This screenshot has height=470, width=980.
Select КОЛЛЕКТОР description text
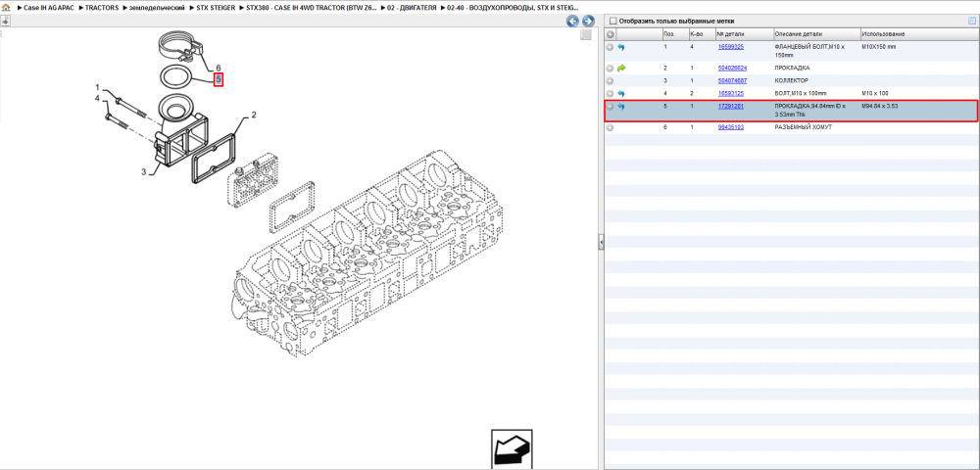(x=791, y=80)
